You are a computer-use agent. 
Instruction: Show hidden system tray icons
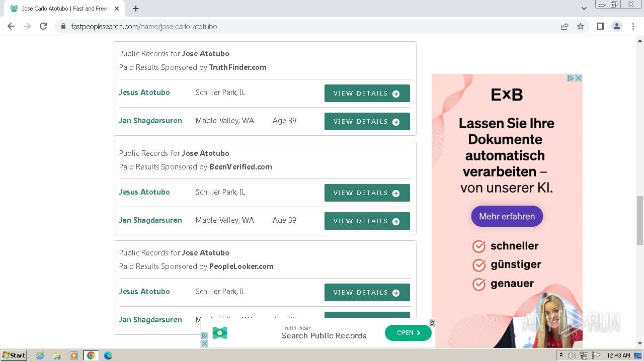pos(561,355)
